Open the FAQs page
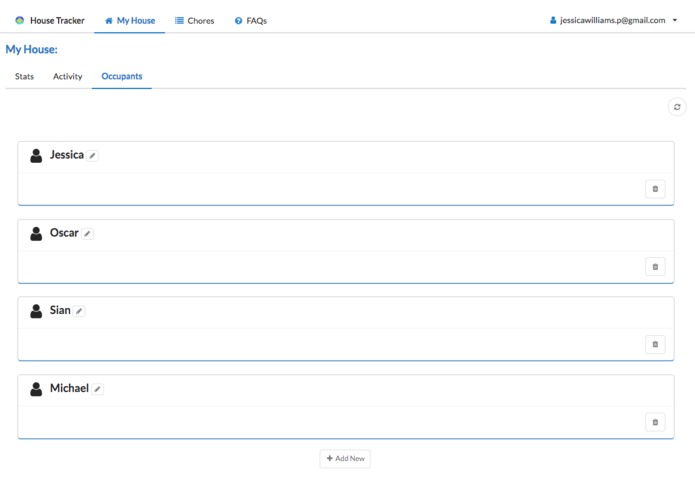This screenshot has width=695, height=494. click(x=250, y=20)
